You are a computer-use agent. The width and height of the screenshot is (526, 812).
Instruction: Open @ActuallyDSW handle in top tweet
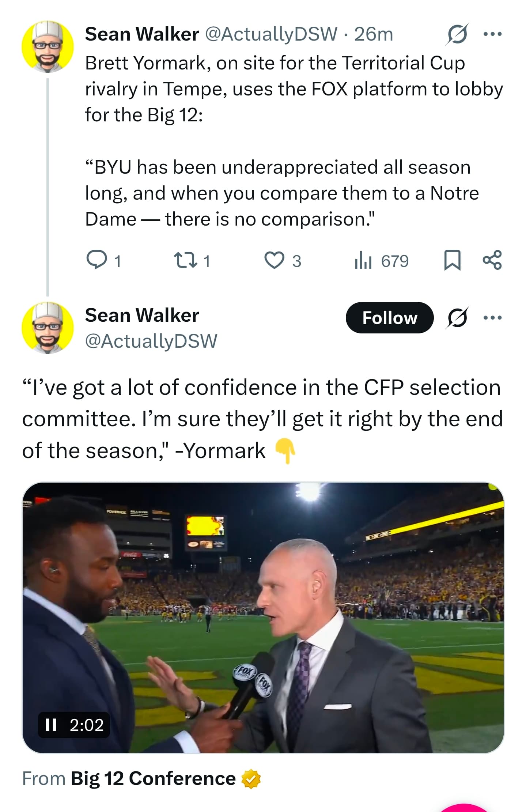[271, 34]
